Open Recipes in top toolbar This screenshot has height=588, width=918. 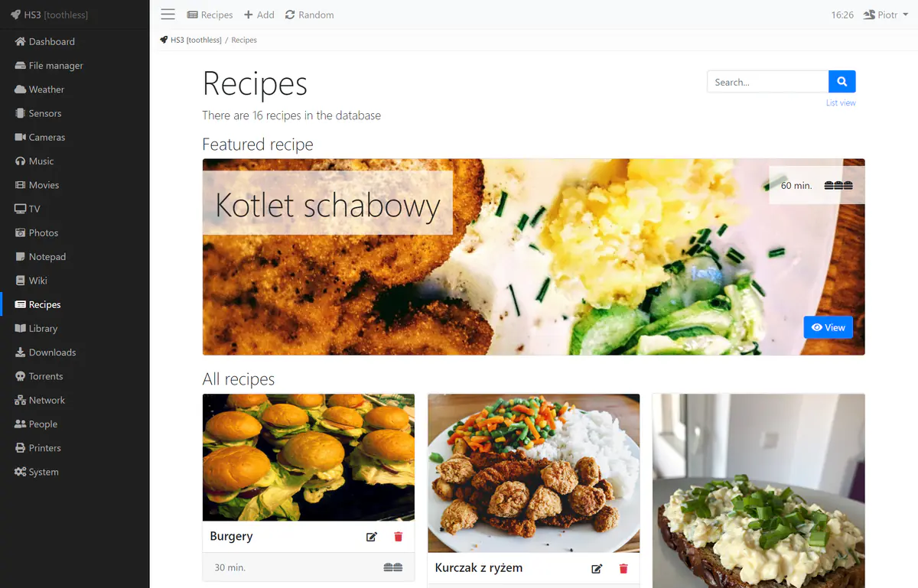point(210,15)
